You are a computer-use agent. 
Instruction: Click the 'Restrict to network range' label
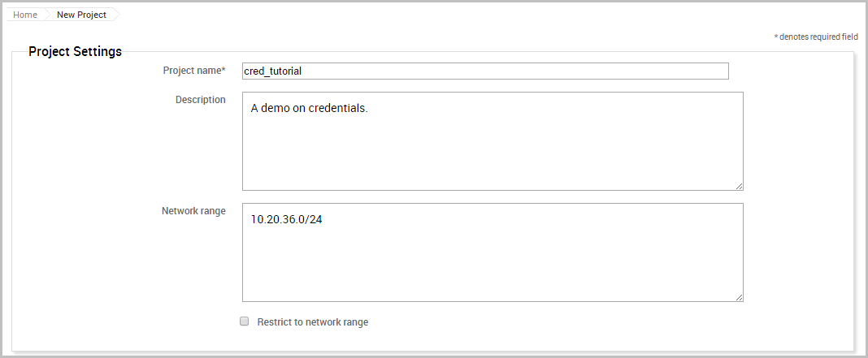(312, 322)
